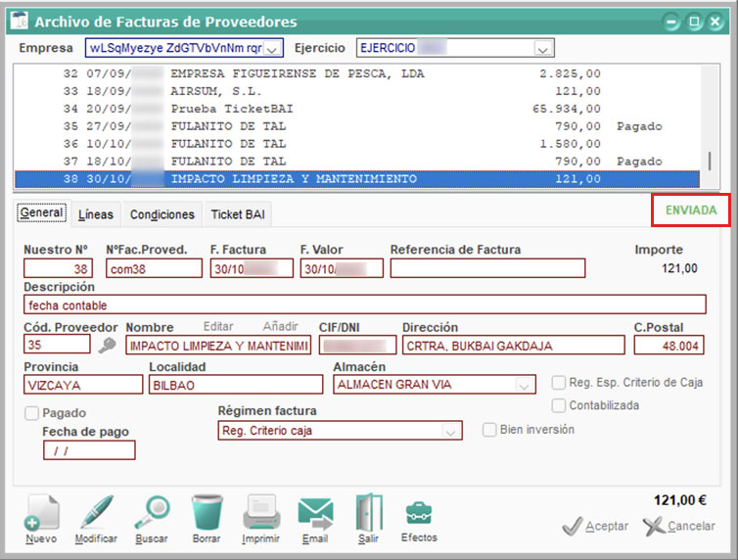Click the Aceptar checkmark button

click(x=595, y=526)
